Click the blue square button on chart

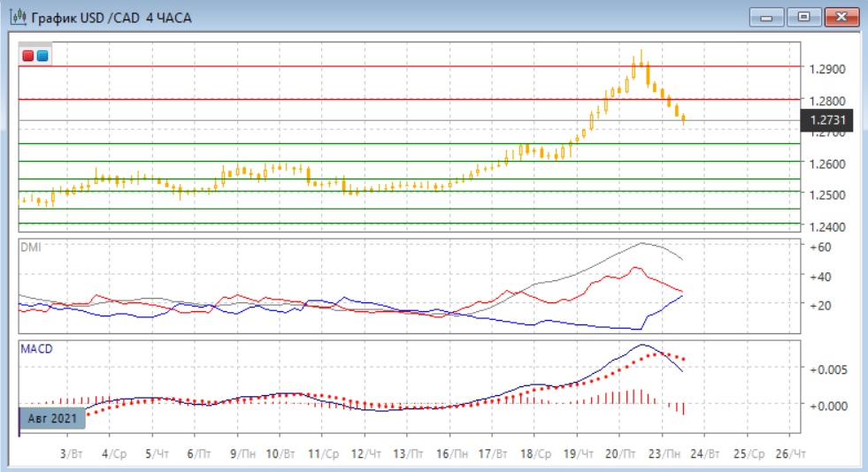coord(42,56)
